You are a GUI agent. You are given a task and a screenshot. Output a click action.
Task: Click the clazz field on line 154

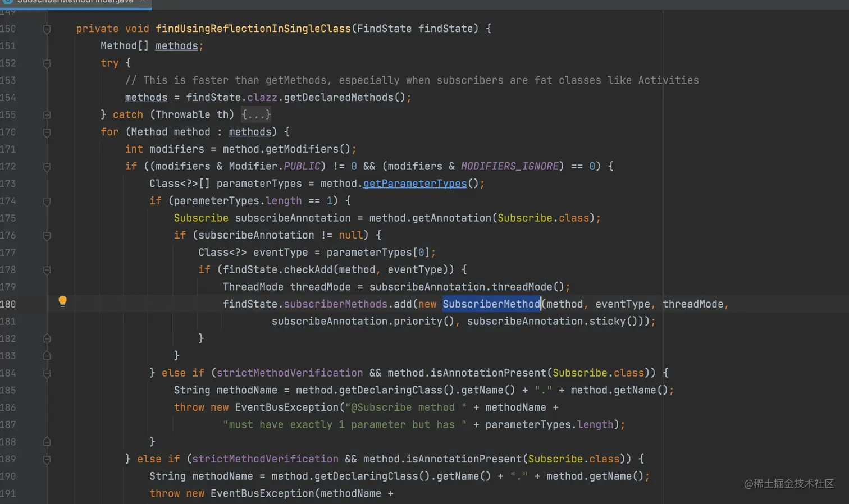tap(262, 98)
